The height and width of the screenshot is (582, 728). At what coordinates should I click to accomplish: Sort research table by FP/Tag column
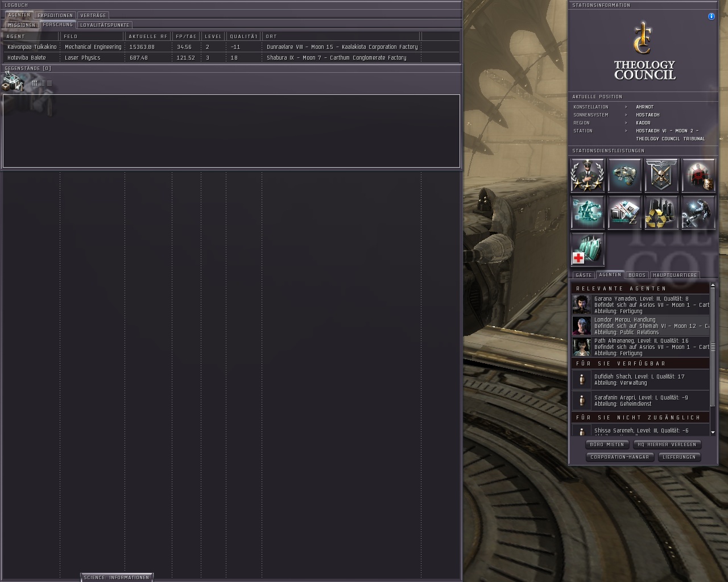pyautogui.click(x=187, y=36)
